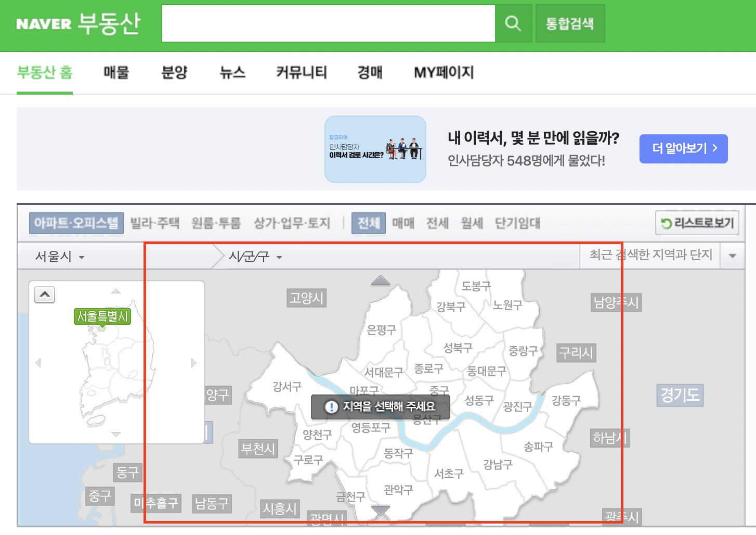Open the 경매 menu
This screenshot has height=535, width=756.
[x=370, y=72]
